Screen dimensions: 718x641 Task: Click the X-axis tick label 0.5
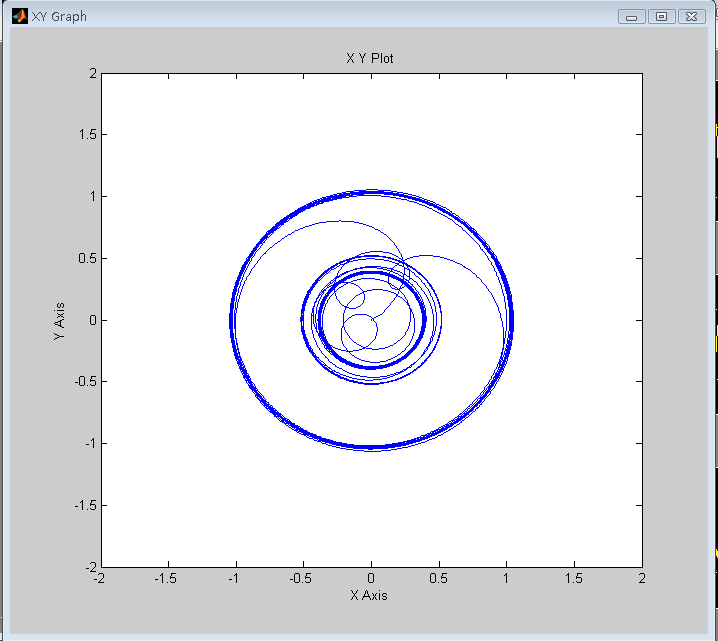[438, 579]
